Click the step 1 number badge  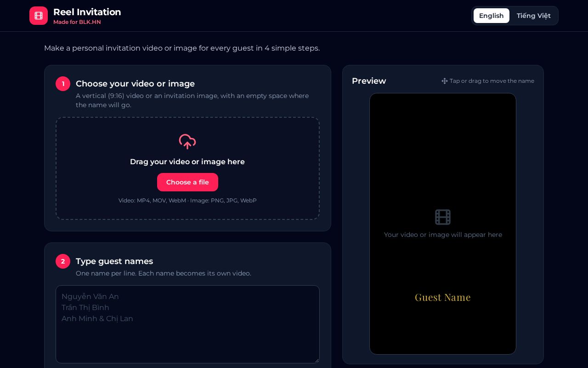coord(63,84)
